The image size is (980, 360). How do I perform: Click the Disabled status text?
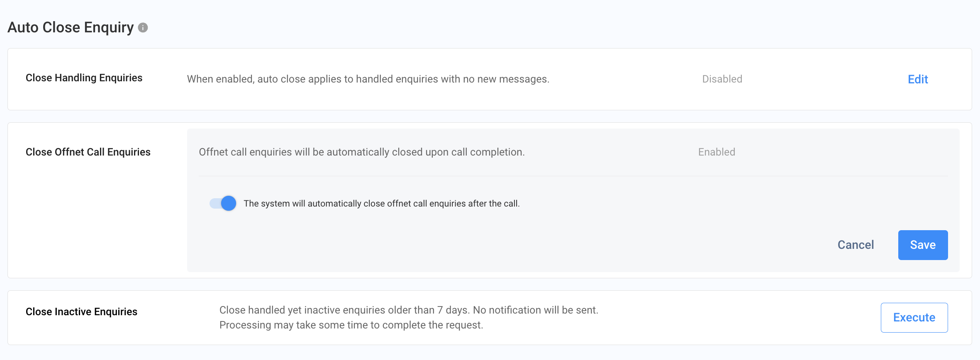tap(722, 79)
